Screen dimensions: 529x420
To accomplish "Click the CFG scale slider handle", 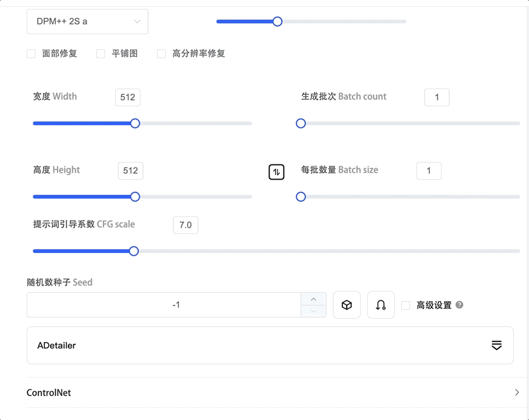I will click(134, 251).
